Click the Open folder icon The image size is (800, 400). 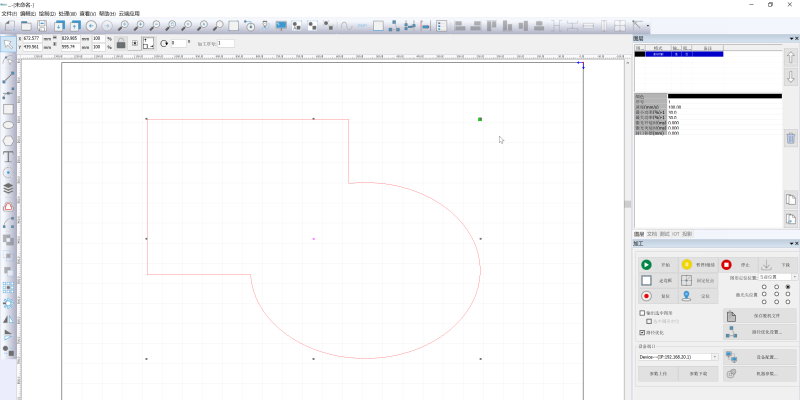[x=26, y=26]
